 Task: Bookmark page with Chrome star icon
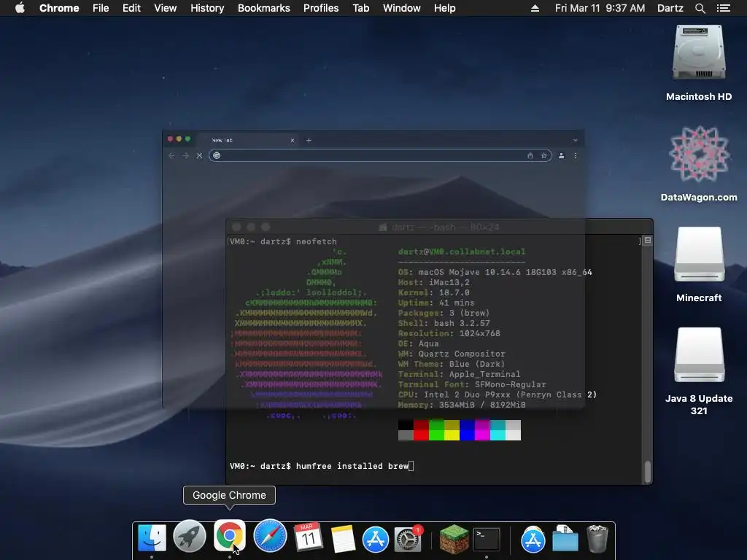(x=543, y=156)
